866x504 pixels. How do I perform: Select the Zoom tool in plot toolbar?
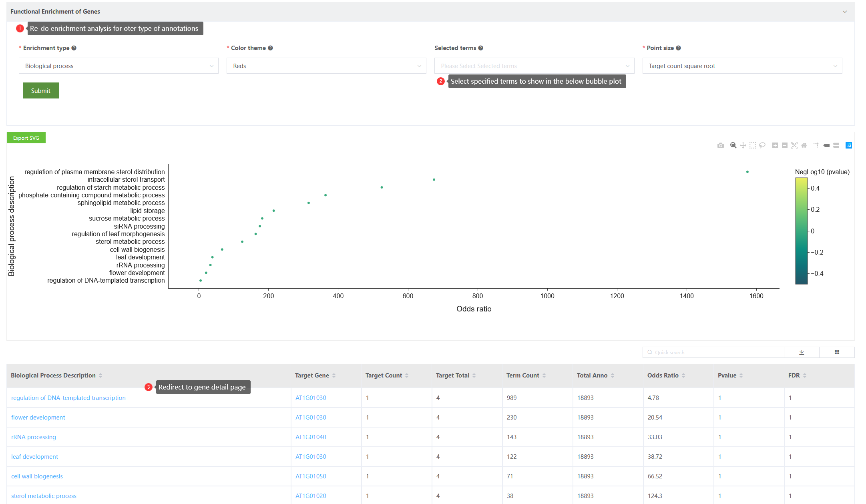pos(733,146)
